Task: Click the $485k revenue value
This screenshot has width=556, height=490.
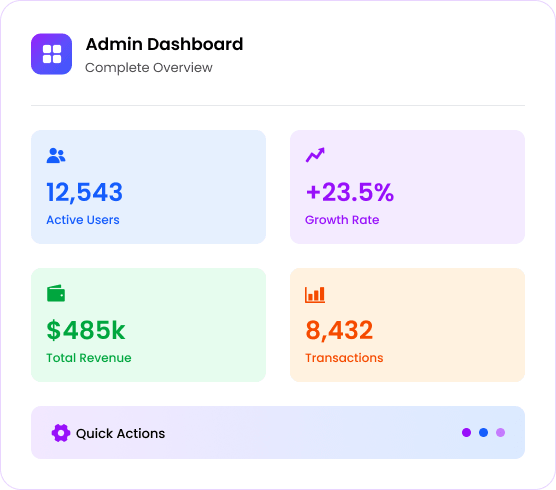Action: [x=85, y=330]
